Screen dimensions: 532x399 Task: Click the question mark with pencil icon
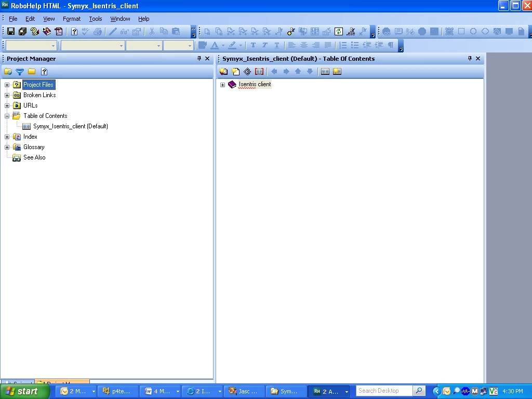(35, 32)
